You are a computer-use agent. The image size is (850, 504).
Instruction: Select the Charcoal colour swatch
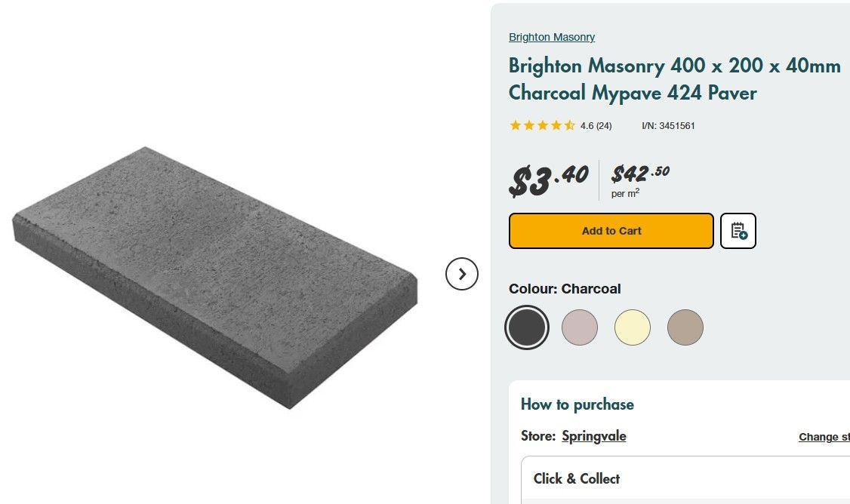point(527,327)
